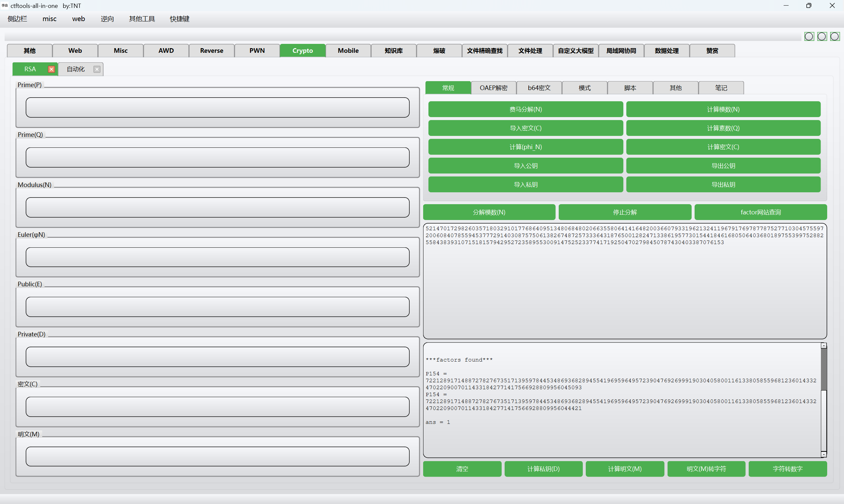The height and width of the screenshot is (504, 844).
Task: Open the 逆向 menu
Action: tap(107, 19)
